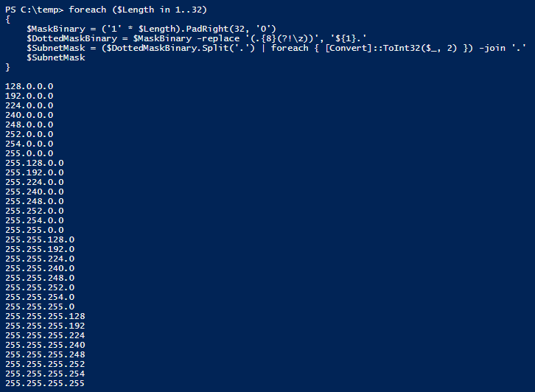
Task: Click the 255.128.0.0 output line
Action: 34,163
